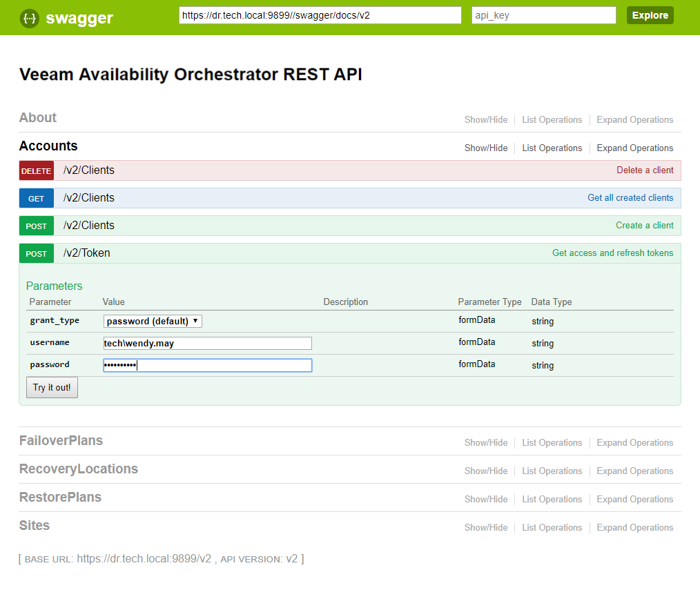List Operations for RecoveryLocations
This screenshot has width=700, height=590.
pyautogui.click(x=552, y=471)
